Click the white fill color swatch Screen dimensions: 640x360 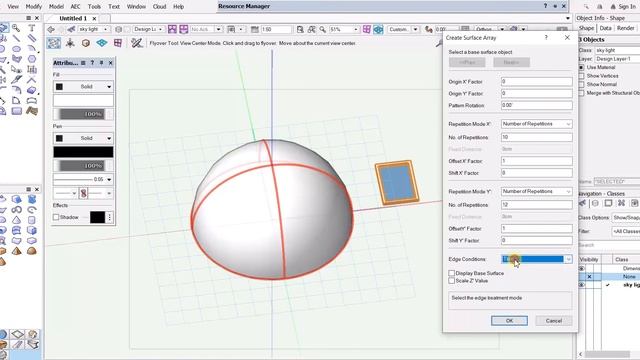(x=83, y=100)
